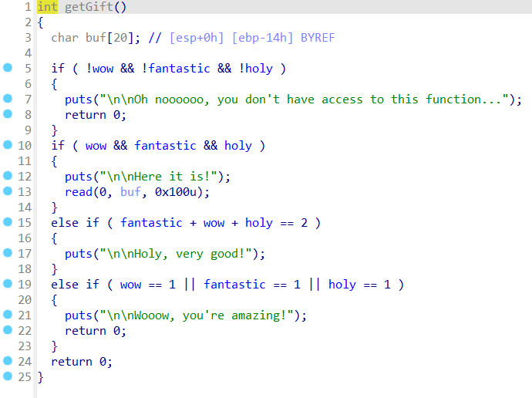Click the 'Here it is!' string
This screenshot has width=532, height=398.
point(158,177)
